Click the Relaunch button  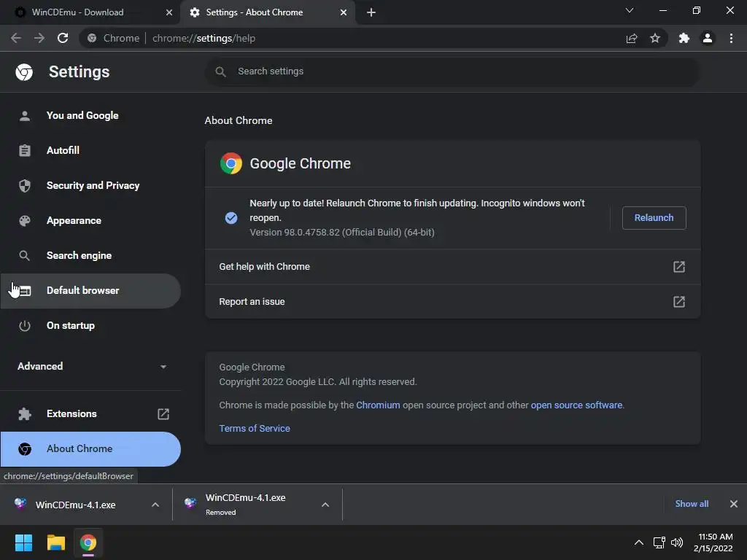654,217
